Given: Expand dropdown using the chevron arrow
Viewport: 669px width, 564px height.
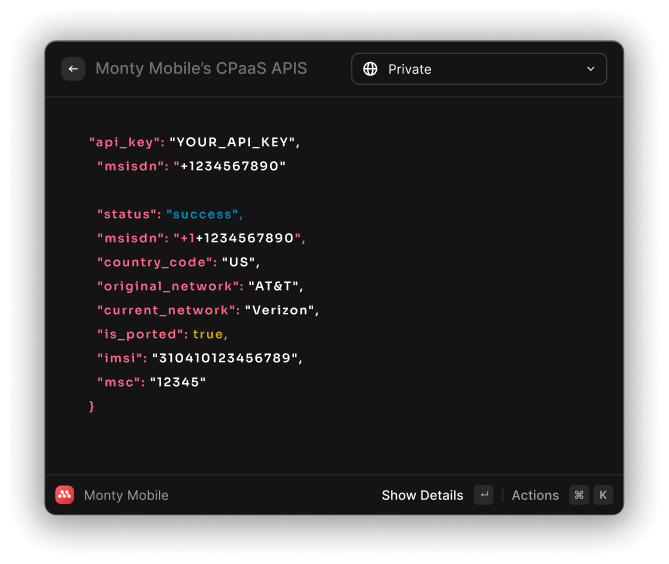Looking at the screenshot, I should tap(590, 69).
